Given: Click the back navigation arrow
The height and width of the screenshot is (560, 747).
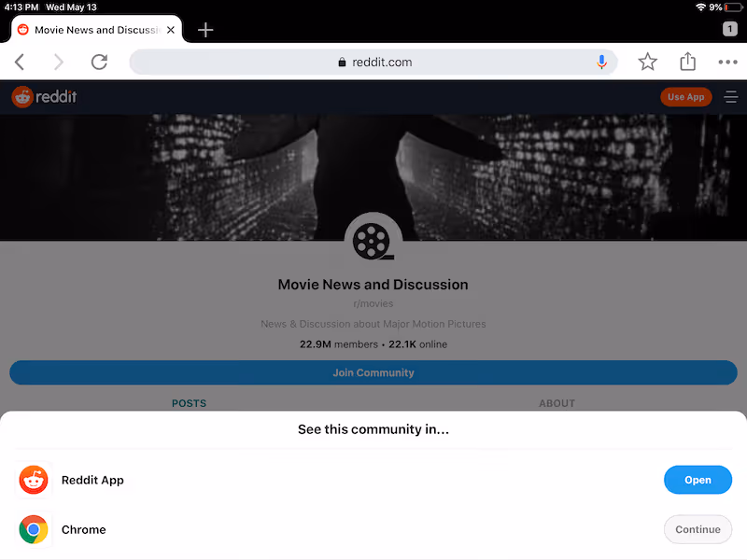Looking at the screenshot, I should point(20,62).
